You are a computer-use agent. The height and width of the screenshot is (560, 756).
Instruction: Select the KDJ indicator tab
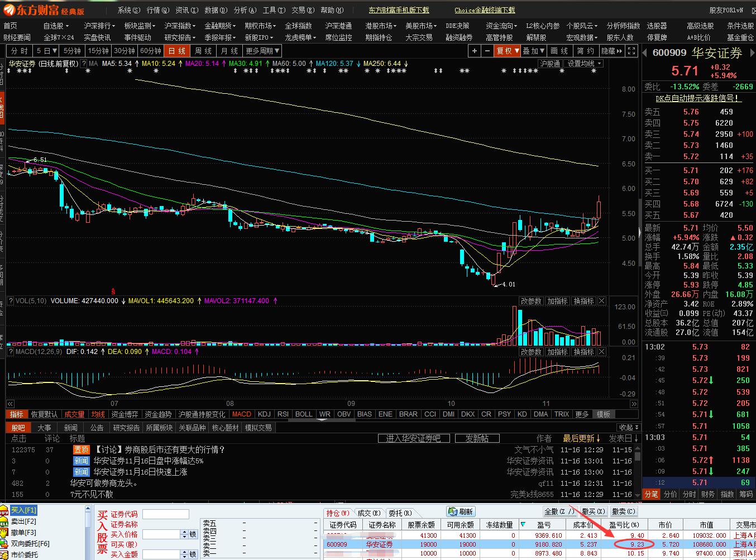264,414
